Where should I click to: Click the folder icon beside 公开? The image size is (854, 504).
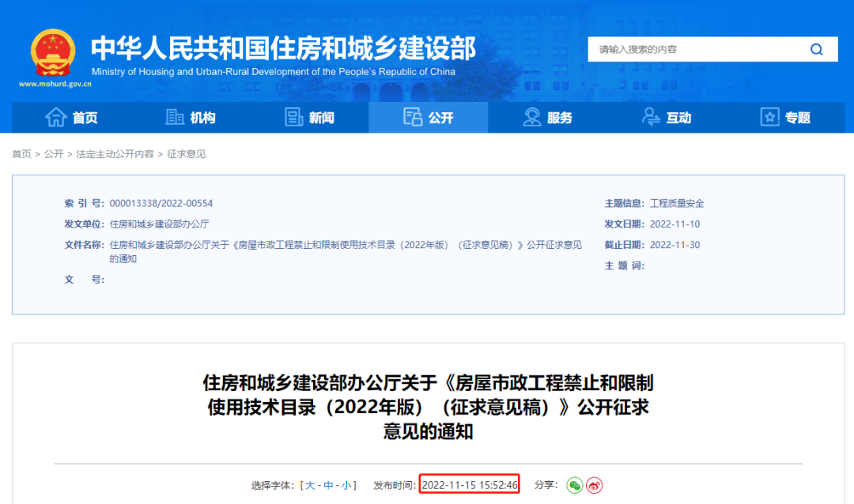point(412,116)
